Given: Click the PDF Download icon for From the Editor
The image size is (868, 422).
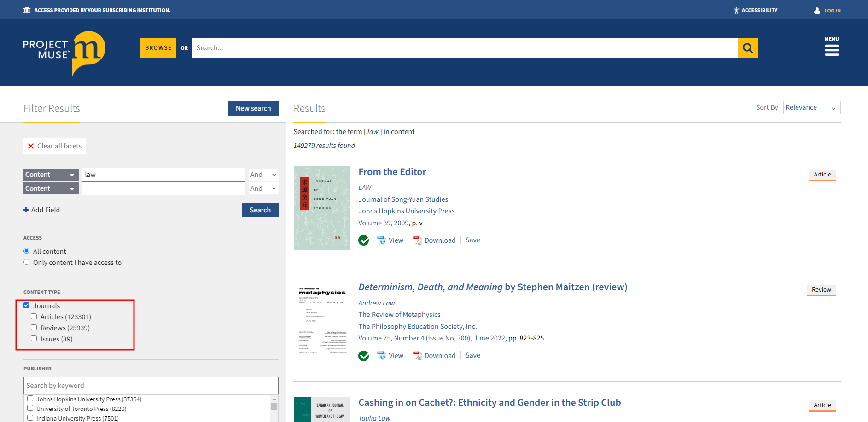Looking at the screenshot, I should tap(417, 240).
